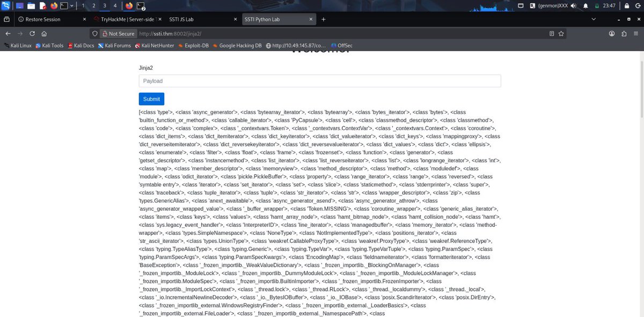Toggle reader view in address bar

[552, 33]
